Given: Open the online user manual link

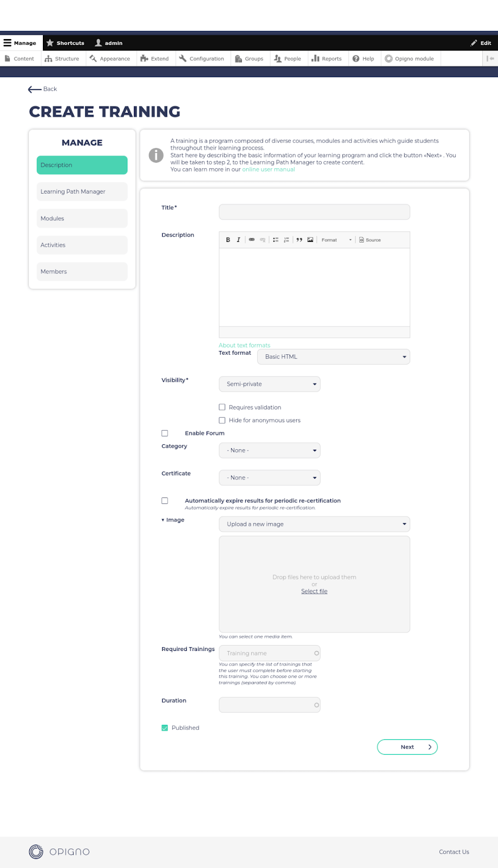Looking at the screenshot, I should coord(269,169).
